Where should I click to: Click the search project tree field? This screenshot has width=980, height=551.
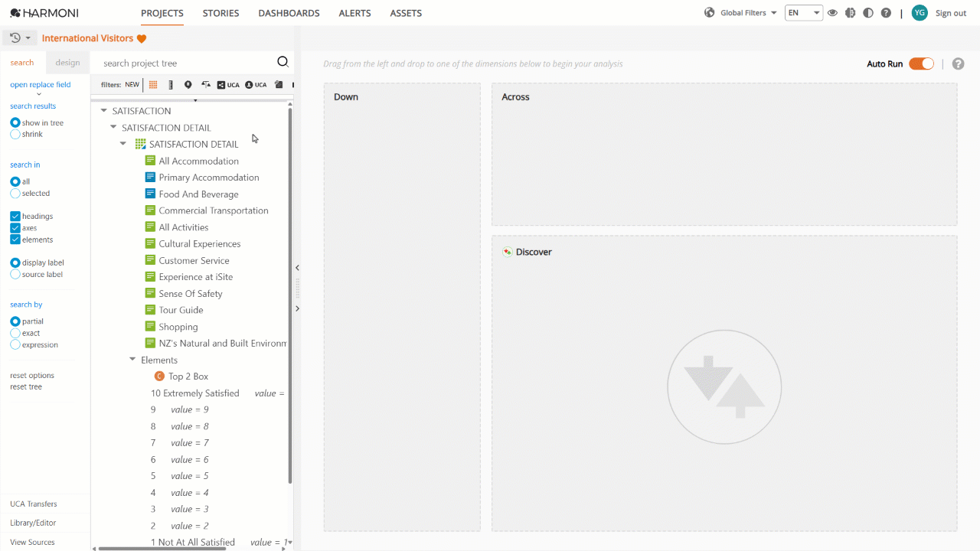point(188,63)
